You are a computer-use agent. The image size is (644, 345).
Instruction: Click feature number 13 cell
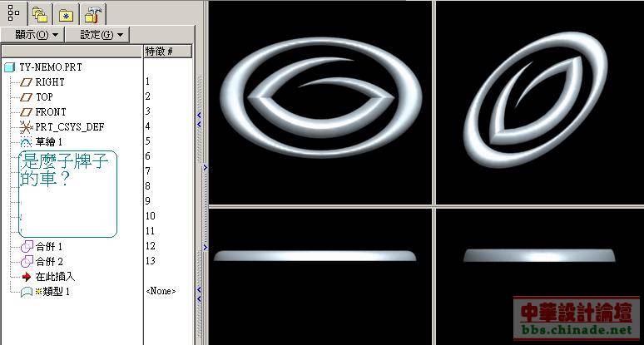pos(151,261)
